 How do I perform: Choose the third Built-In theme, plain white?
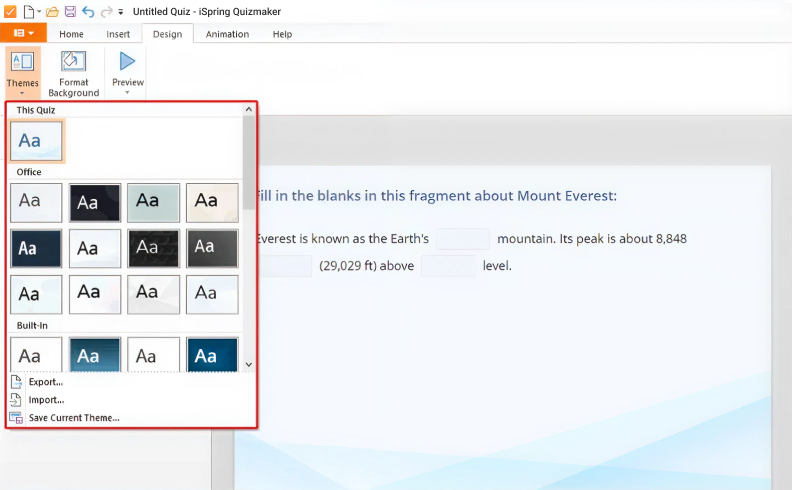(154, 355)
